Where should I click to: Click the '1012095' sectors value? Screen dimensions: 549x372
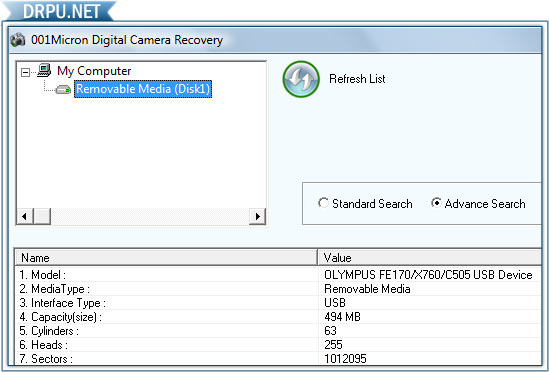point(345,359)
